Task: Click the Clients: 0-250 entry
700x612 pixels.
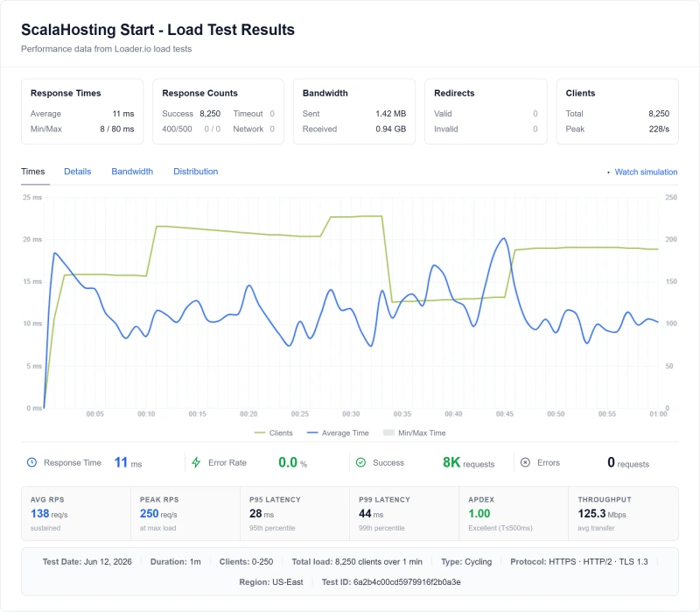Action: coord(246,561)
